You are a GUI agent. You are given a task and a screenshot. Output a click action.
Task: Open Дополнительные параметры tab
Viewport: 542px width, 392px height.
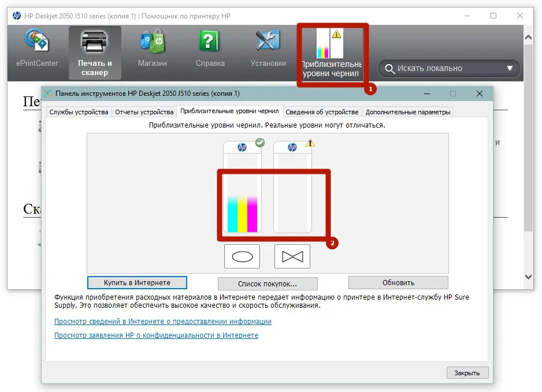pos(408,112)
